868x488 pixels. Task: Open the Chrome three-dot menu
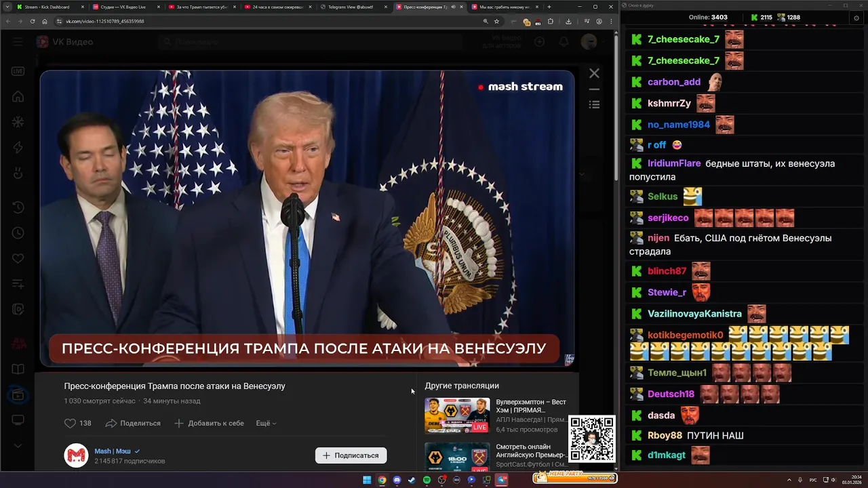(611, 21)
